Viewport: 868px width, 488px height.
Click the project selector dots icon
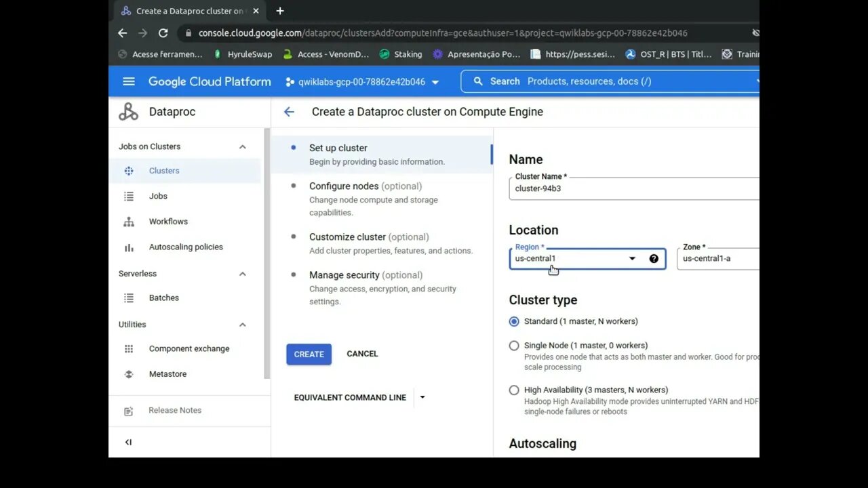point(290,82)
